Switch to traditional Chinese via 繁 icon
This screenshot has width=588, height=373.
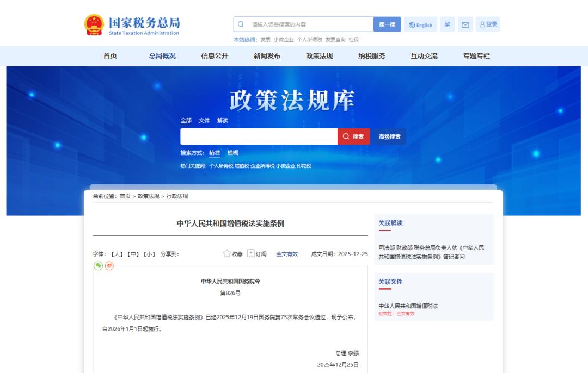pyautogui.click(x=447, y=24)
